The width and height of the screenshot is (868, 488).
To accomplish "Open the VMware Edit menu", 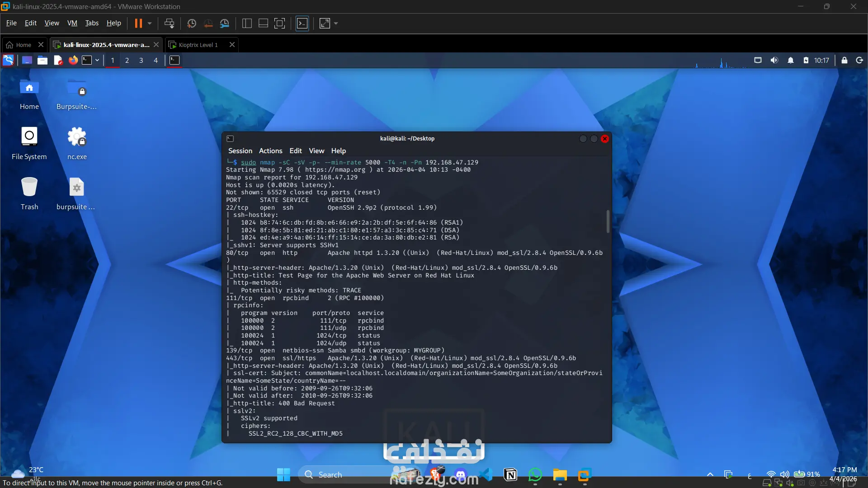I will pyautogui.click(x=31, y=23).
